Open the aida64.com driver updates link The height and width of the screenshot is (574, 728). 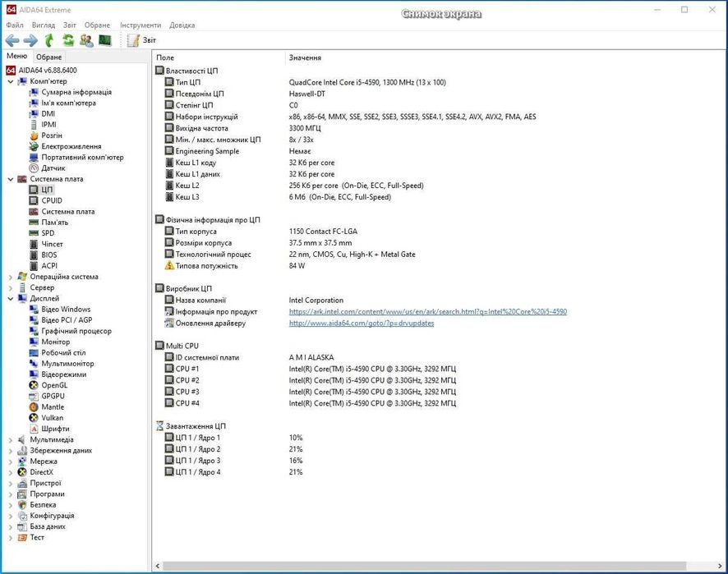coord(362,323)
